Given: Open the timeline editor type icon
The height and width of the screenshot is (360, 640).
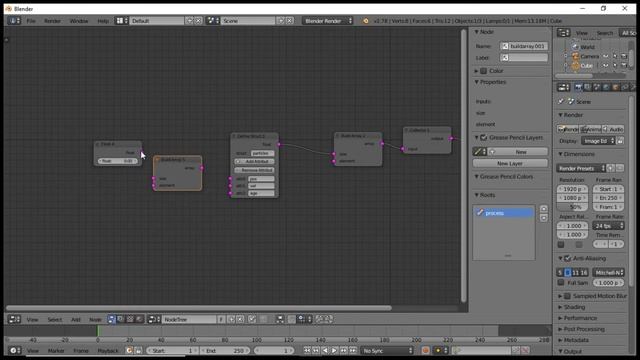Looking at the screenshot, I should [x=14, y=350].
